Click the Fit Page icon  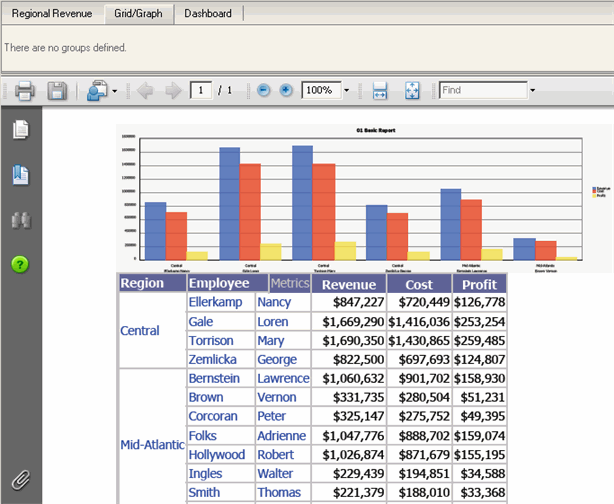[412, 91]
